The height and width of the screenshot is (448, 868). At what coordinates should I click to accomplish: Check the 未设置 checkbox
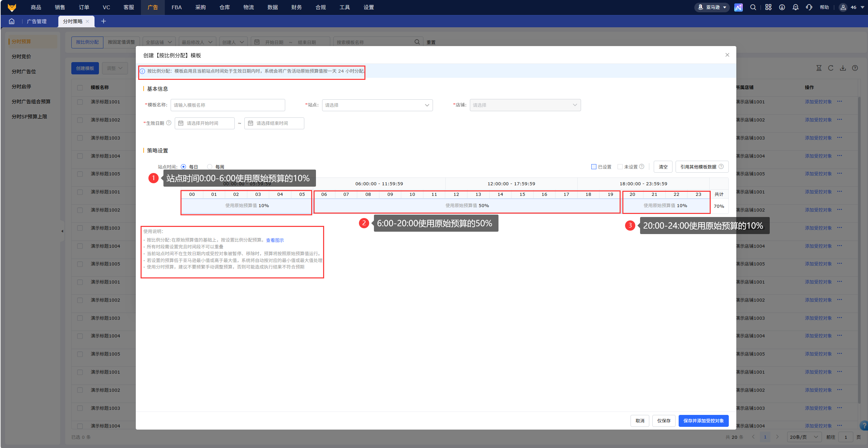tap(620, 167)
